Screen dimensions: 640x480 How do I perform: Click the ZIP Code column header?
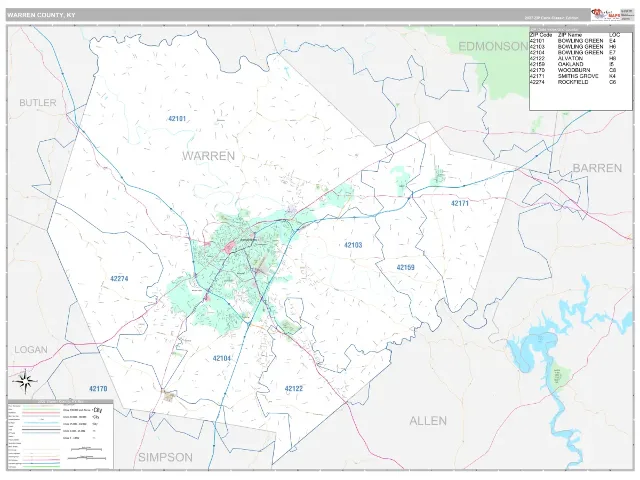pyautogui.click(x=541, y=35)
